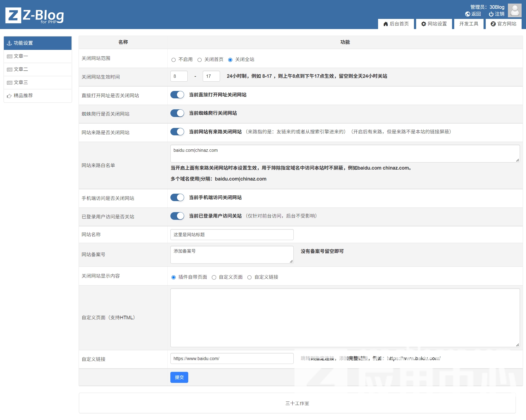Open 精品推荐 with thumbs-up icon
The height and width of the screenshot is (420, 526).
click(x=9, y=96)
